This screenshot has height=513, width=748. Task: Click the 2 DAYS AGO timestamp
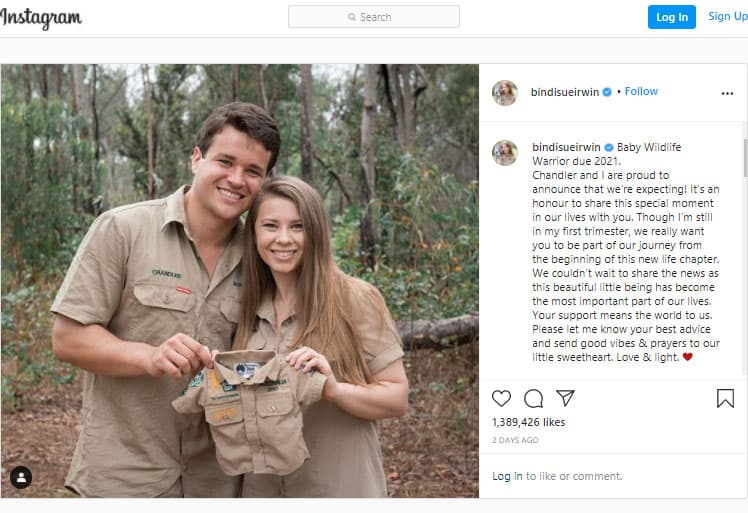coord(515,440)
